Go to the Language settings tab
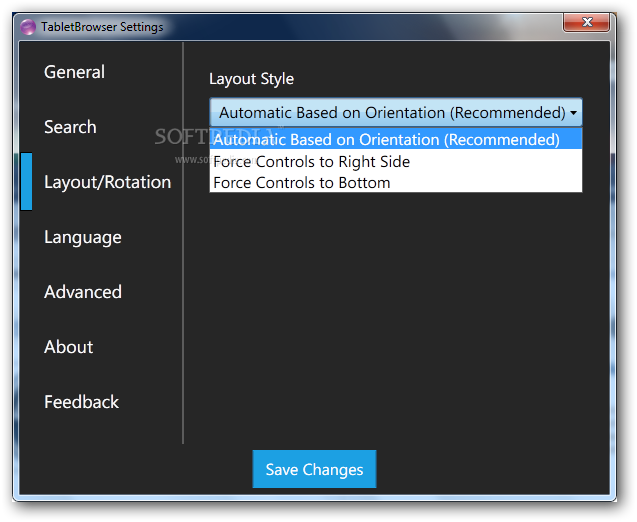637x522 pixels. tap(82, 237)
